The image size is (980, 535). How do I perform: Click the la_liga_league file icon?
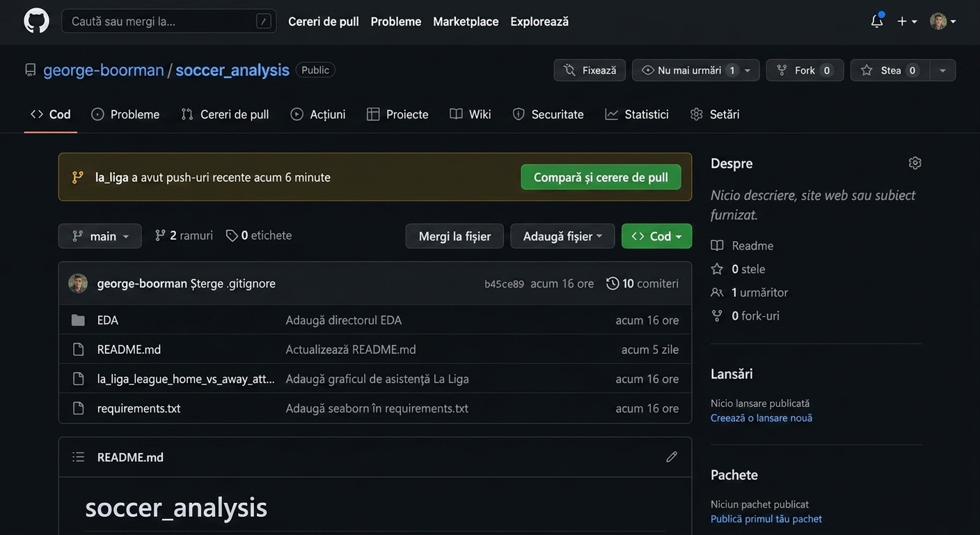click(x=79, y=379)
